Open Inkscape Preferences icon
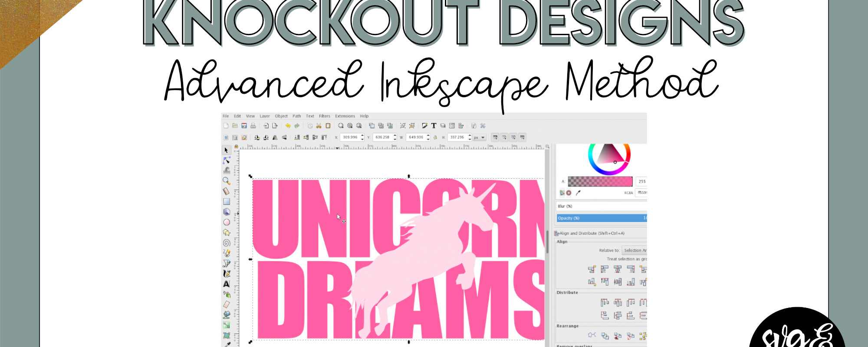 [x=483, y=126]
